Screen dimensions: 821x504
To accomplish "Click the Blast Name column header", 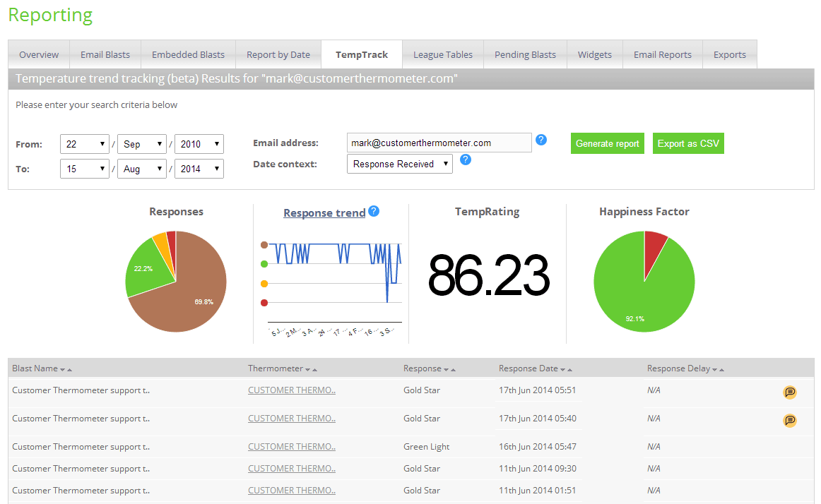I will point(35,368).
